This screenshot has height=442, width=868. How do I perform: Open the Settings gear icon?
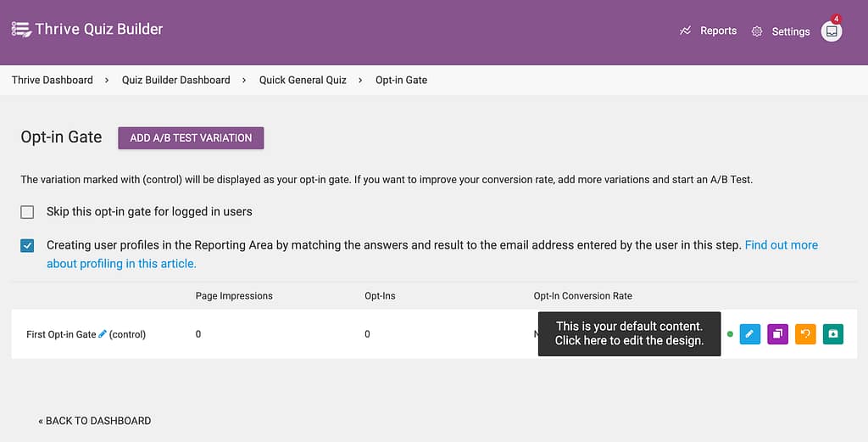pos(757,31)
